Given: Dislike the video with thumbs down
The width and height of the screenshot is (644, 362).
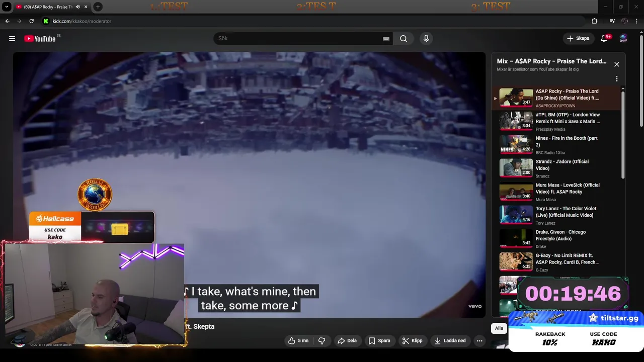Looking at the screenshot, I should (x=322, y=341).
